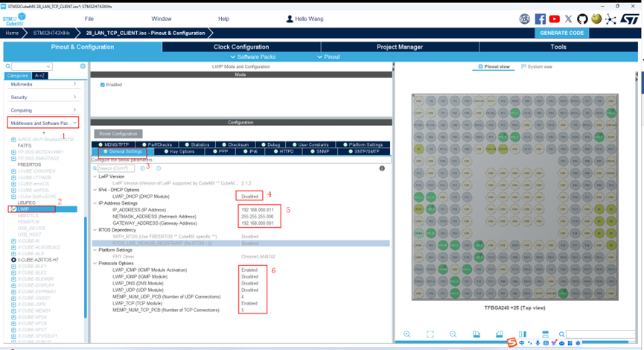Click the ST community star icon
This screenshot has width=644, height=350.
click(610, 19)
